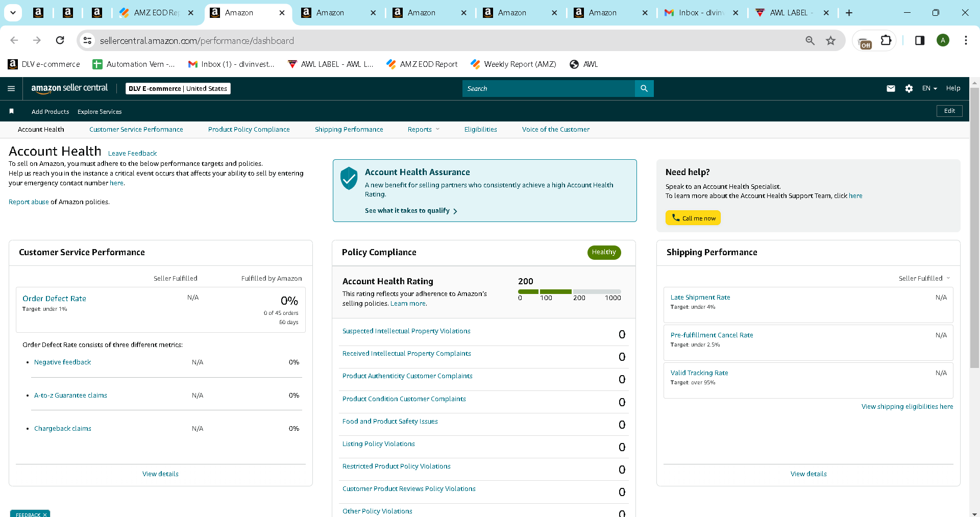Click the extension icon with Off badge
The height and width of the screenshot is (517, 980).
click(865, 43)
